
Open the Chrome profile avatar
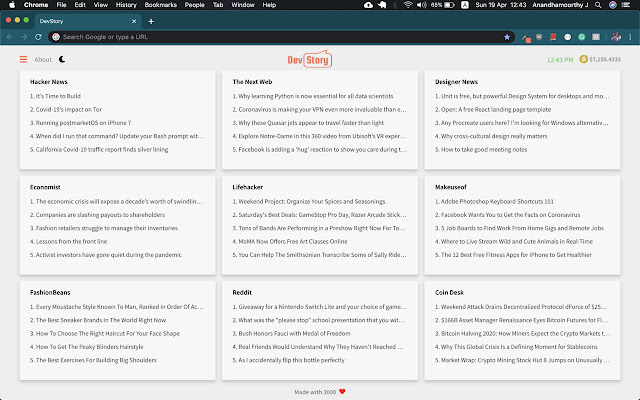coord(616,37)
